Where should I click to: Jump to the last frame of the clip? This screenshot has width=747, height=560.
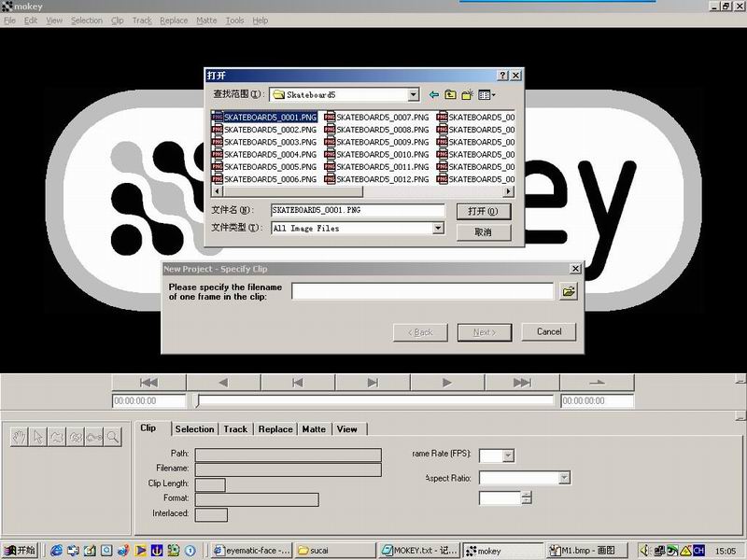coord(522,383)
